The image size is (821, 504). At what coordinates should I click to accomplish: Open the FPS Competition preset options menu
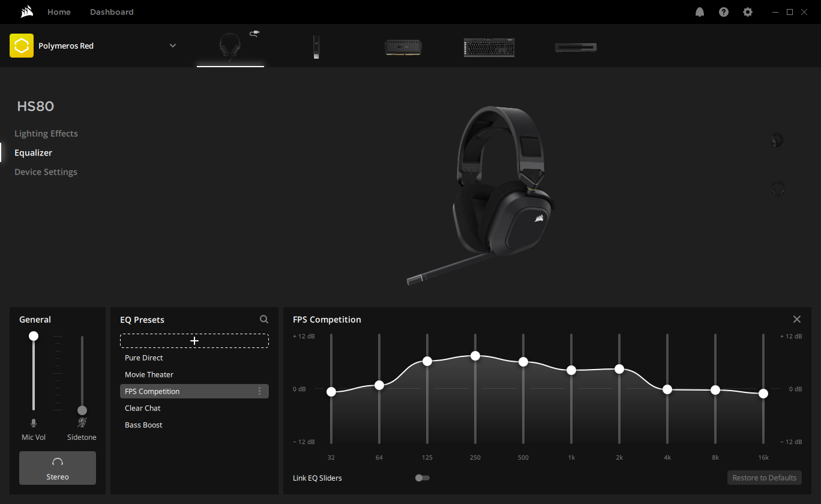[259, 391]
